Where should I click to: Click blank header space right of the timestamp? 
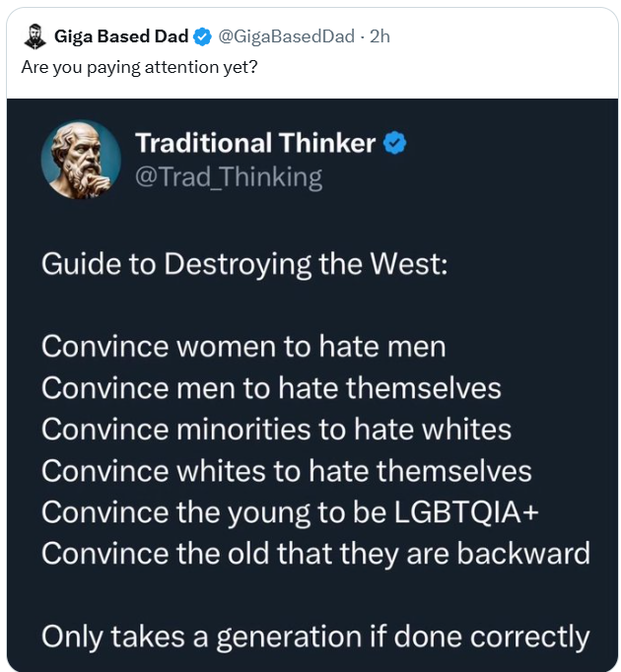(x=503, y=37)
